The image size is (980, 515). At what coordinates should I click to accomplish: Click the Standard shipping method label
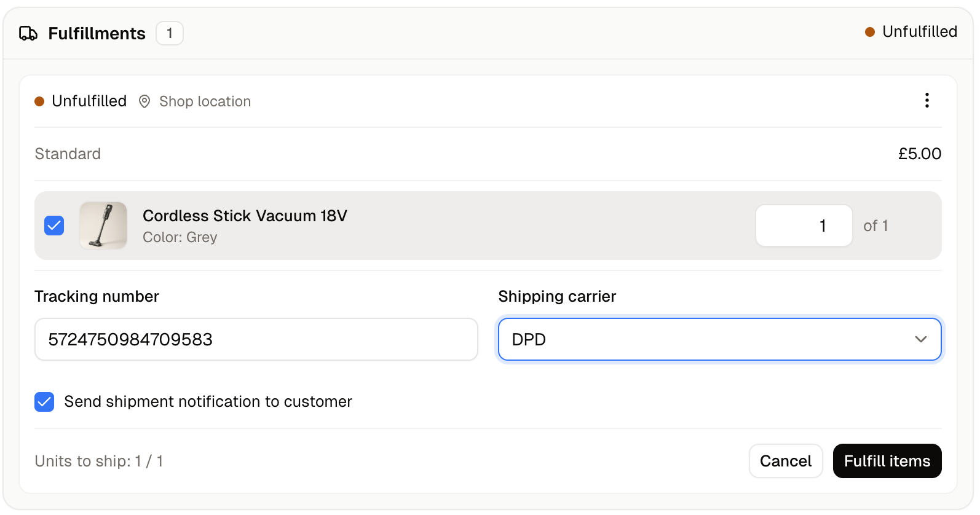pyautogui.click(x=68, y=154)
